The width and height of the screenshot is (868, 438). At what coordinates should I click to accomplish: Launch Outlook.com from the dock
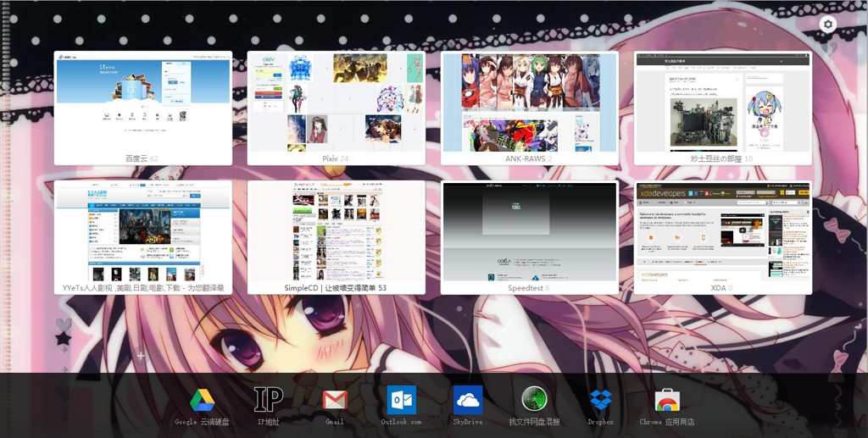click(401, 400)
